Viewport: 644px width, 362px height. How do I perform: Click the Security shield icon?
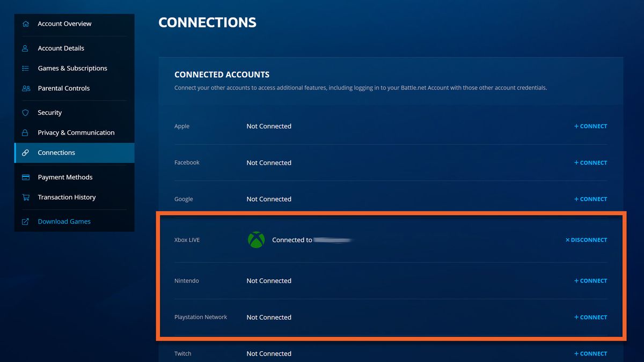point(25,113)
